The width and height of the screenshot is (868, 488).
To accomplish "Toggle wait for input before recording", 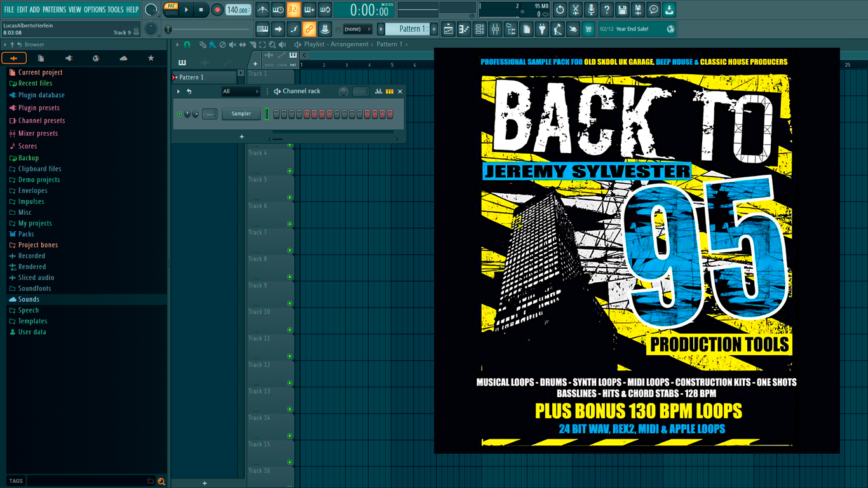I will (x=278, y=10).
